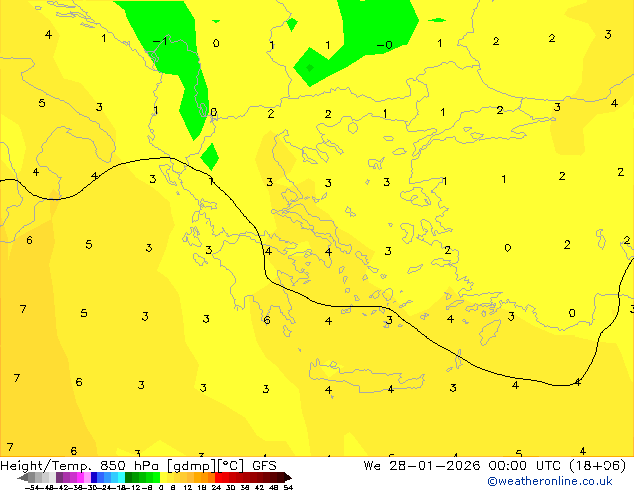Click the -1 temperature value on the map
634x490 pixels.
[x=160, y=41]
